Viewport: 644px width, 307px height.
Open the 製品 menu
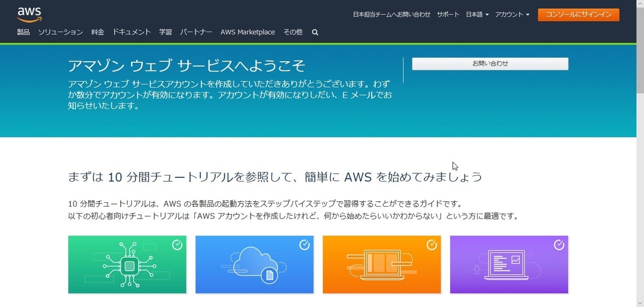pos(23,32)
